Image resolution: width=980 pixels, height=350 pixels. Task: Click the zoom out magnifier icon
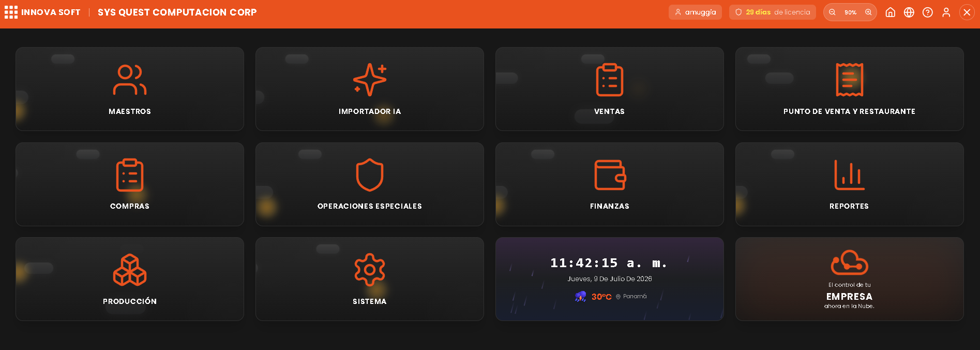[x=832, y=12]
